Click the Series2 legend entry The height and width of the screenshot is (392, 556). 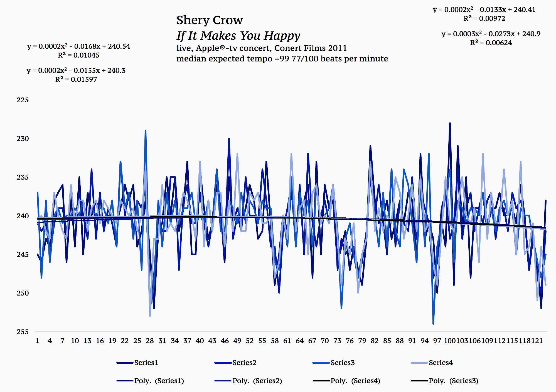(244, 363)
